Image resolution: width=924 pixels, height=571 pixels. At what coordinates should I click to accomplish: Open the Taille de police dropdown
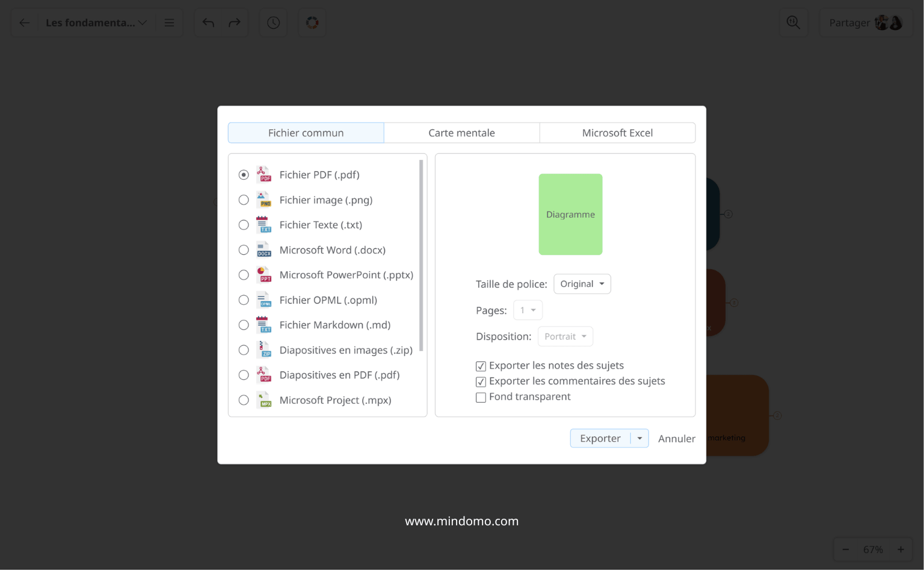pos(582,284)
